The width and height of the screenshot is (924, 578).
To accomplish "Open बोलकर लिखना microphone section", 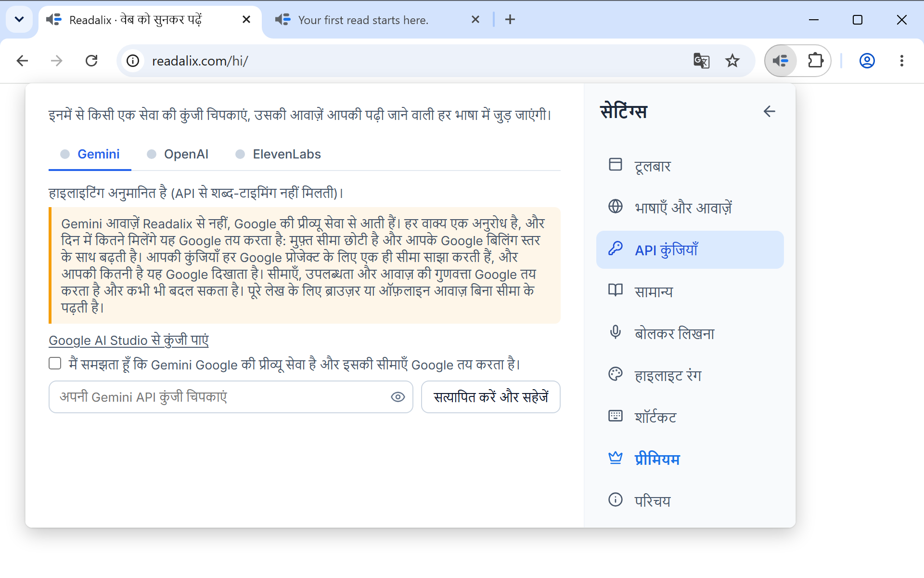I will click(690, 333).
